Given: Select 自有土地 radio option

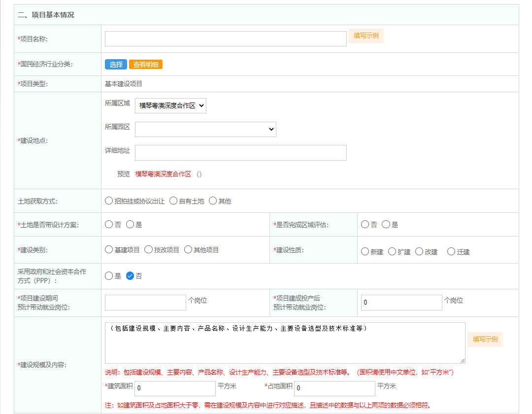Looking at the screenshot, I should pyautogui.click(x=173, y=201).
